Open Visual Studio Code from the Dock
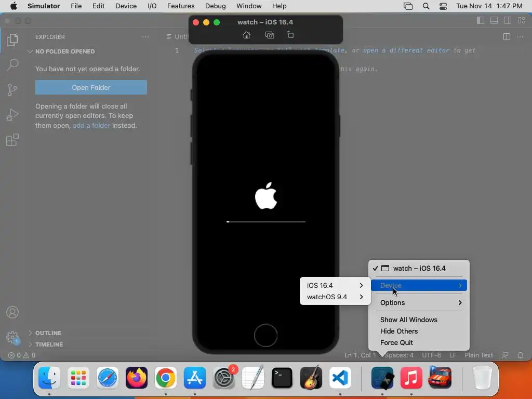This screenshot has width=532, height=399. [x=340, y=378]
